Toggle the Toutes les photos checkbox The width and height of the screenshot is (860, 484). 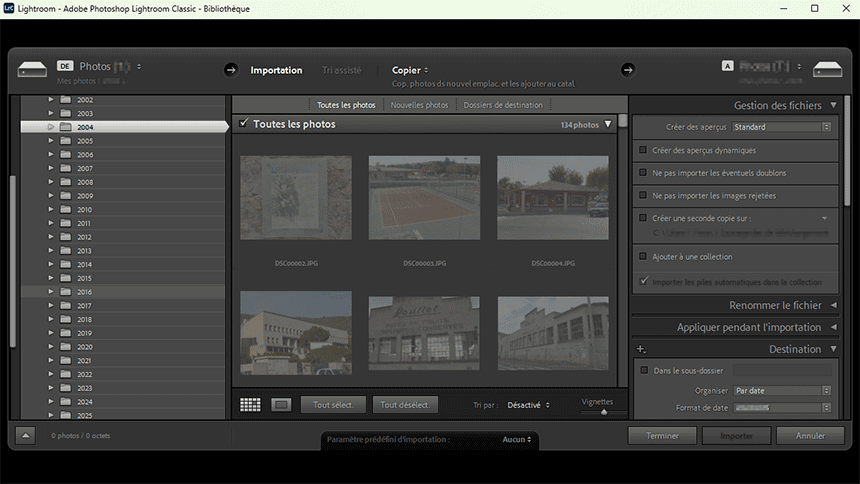pyautogui.click(x=244, y=123)
